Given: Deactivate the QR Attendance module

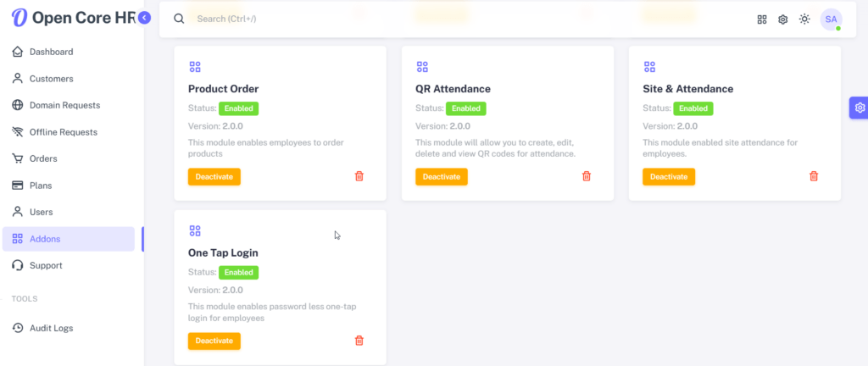Looking at the screenshot, I should [x=441, y=176].
